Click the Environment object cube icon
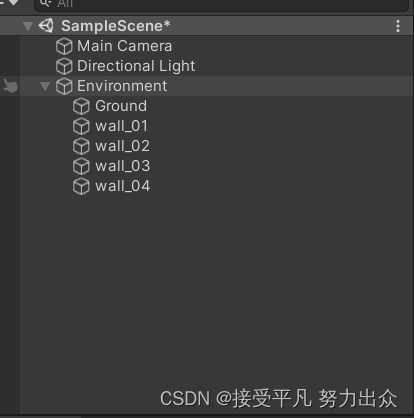 pyautogui.click(x=64, y=86)
